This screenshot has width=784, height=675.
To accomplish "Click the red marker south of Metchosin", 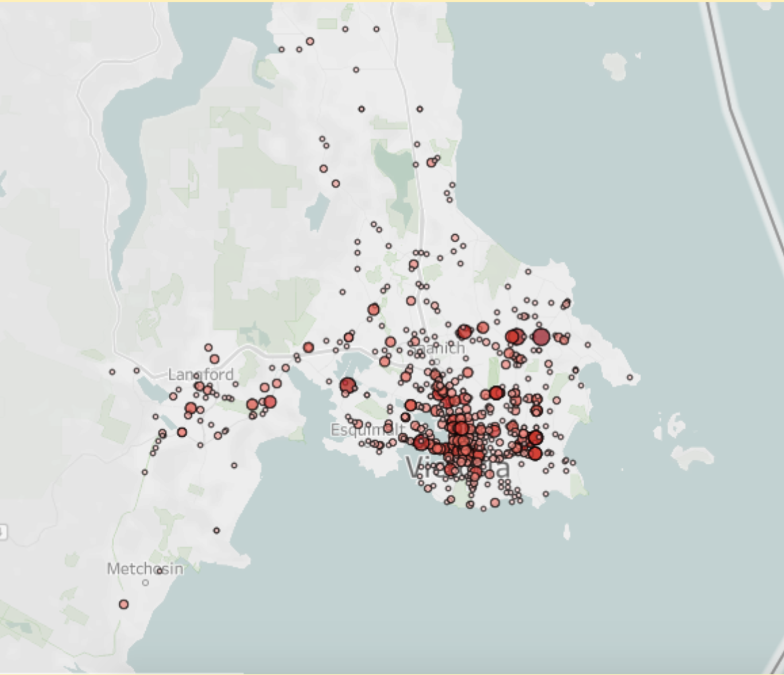I will [123, 604].
